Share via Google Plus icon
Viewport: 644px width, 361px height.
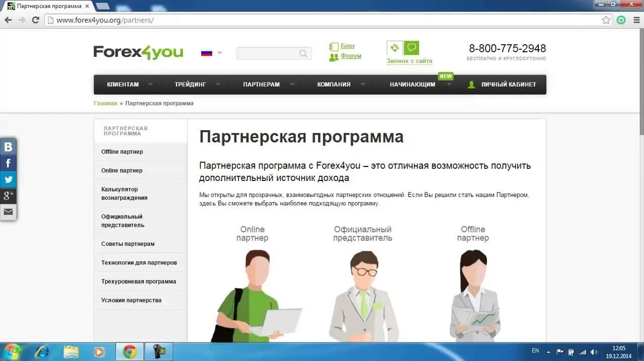[8, 196]
